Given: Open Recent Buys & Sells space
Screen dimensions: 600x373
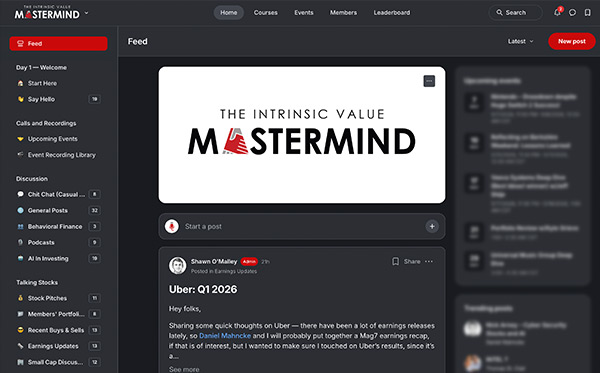Looking at the screenshot, I should coord(59,330).
